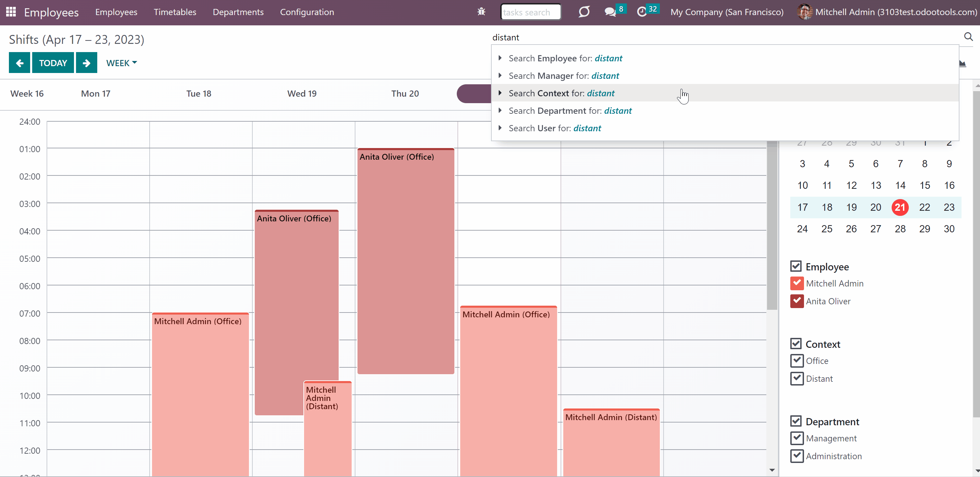Open the WEEK view dropdown
The image size is (980, 477).
(121, 63)
